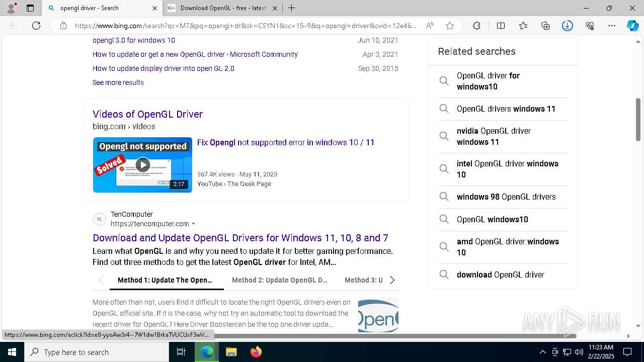Open the browser profile icon

pos(11,8)
